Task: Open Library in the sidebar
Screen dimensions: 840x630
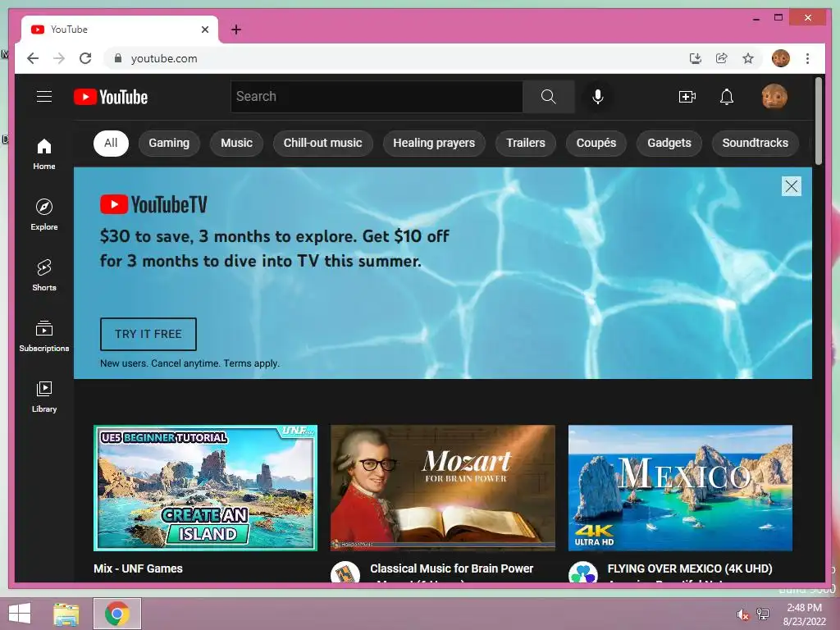Action: [x=44, y=396]
